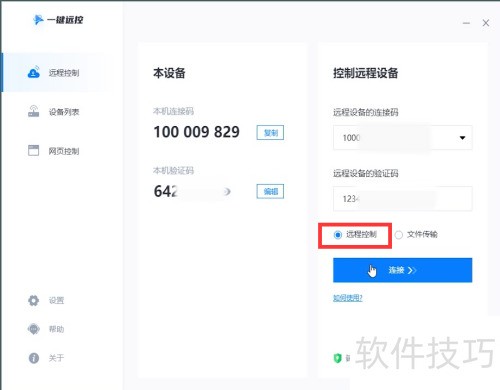Click the green security shield icon

point(338,358)
